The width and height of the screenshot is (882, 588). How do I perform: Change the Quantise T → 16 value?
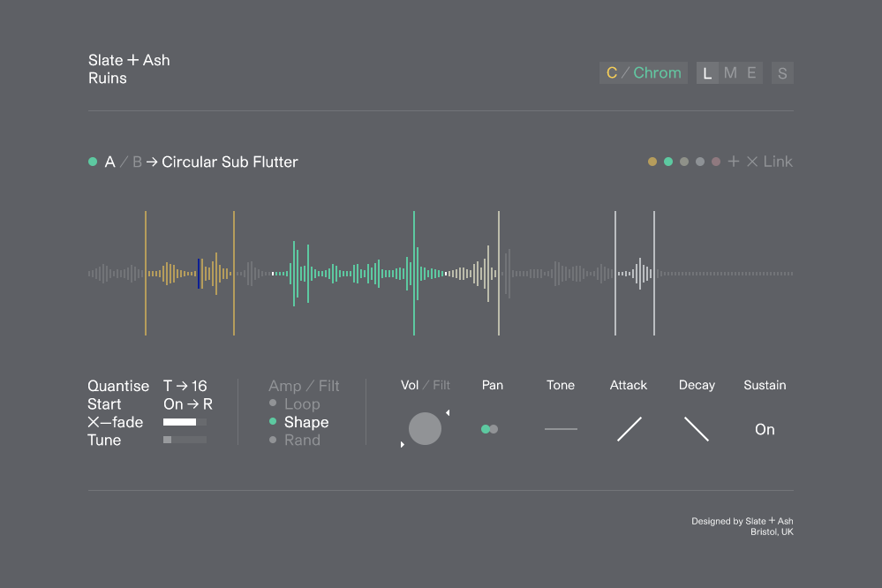[185, 386]
